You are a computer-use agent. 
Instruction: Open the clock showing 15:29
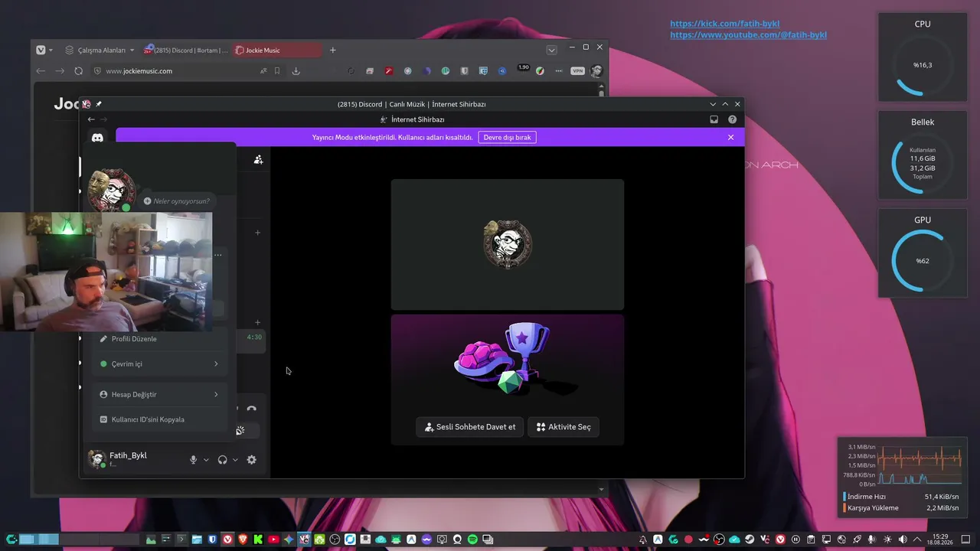tap(941, 540)
